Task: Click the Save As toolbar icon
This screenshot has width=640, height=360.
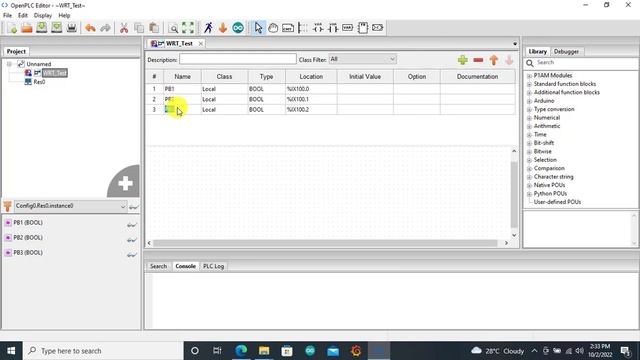Action: coord(57,28)
